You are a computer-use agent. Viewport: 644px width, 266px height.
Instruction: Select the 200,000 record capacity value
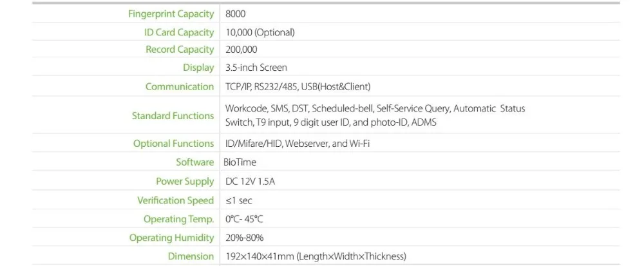(x=241, y=50)
